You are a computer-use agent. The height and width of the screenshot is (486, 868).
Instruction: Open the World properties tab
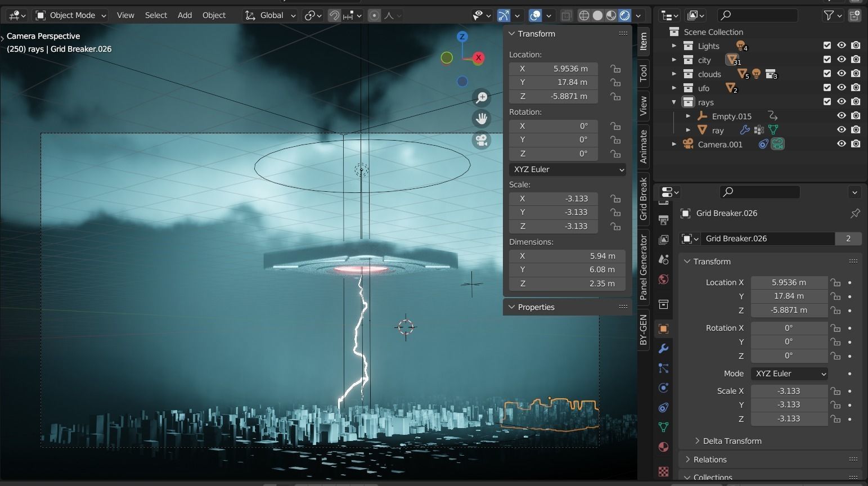click(664, 279)
